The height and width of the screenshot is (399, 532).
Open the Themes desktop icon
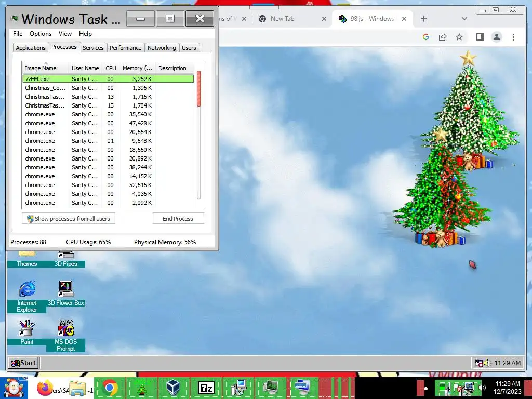27,260
